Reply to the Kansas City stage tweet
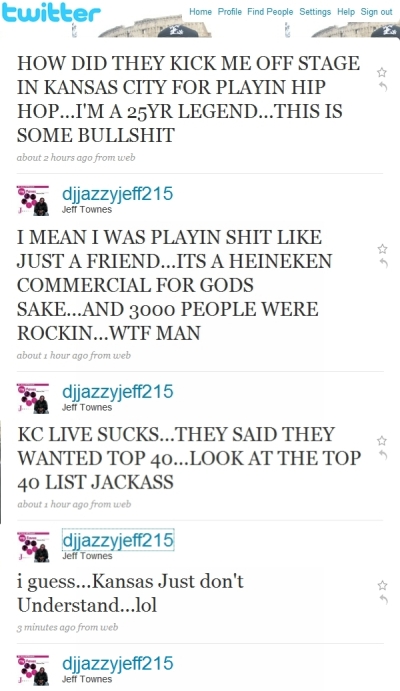Image resolution: width=400 pixels, height=691 pixels. [383, 87]
